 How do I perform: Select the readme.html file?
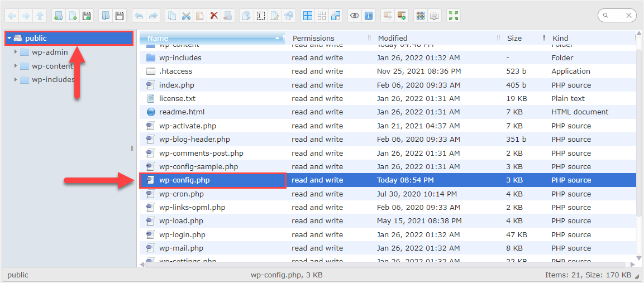click(x=387, y=112)
